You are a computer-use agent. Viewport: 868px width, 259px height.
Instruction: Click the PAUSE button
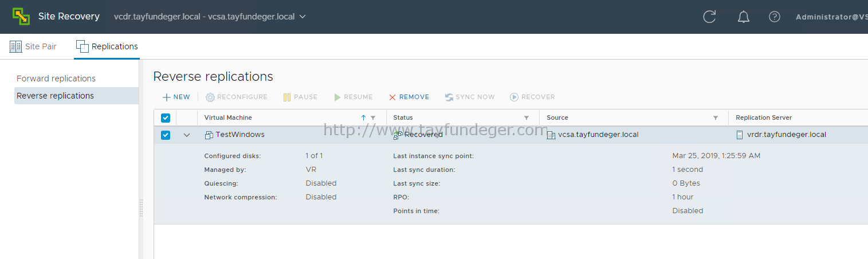coord(300,97)
